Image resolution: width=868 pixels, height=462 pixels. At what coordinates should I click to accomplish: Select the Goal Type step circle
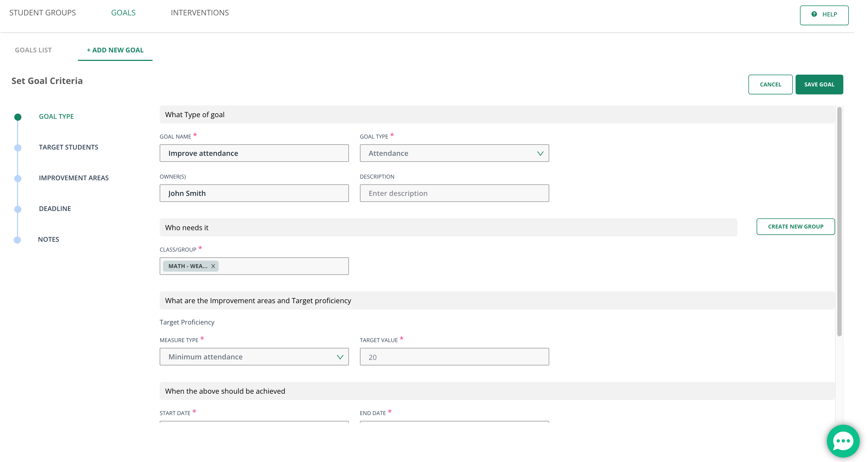18,117
